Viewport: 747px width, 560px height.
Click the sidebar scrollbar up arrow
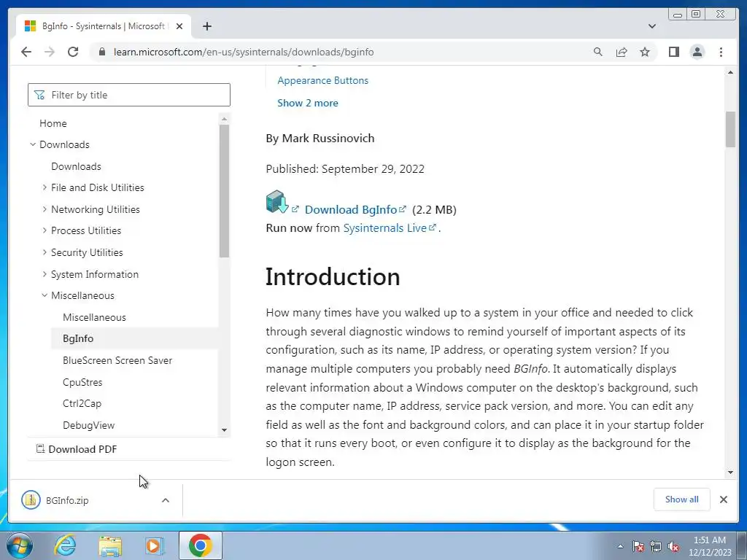tap(225, 119)
